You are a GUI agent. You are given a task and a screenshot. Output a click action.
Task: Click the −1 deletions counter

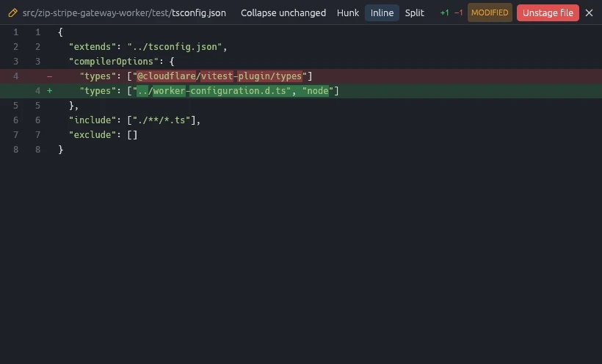click(458, 12)
